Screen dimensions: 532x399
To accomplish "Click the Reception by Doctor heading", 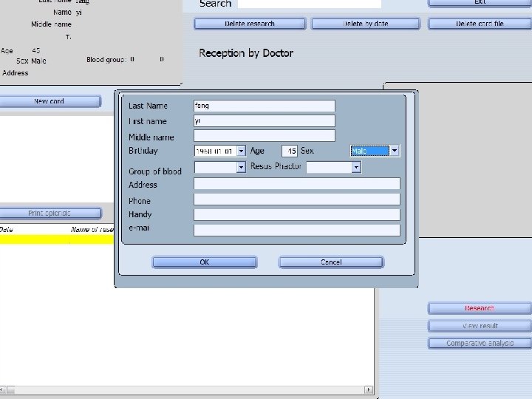I will 246,53.
